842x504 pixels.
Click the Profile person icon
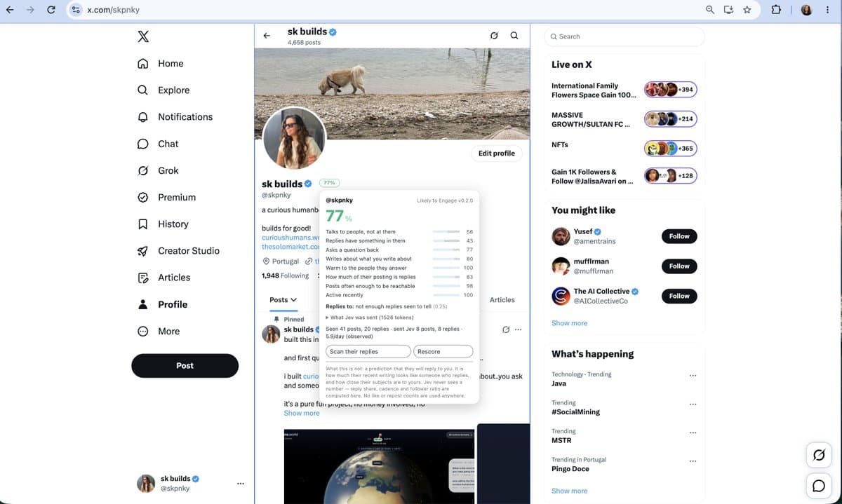143,304
